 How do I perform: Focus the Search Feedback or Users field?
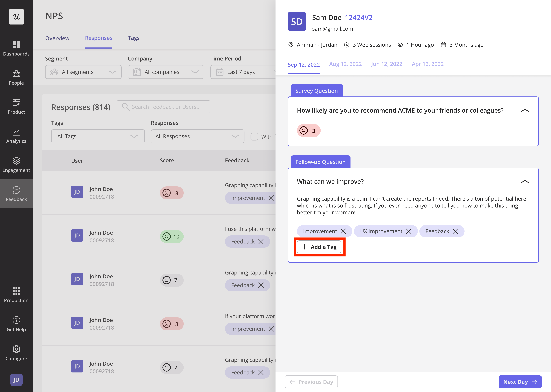[x=163, y=107]
